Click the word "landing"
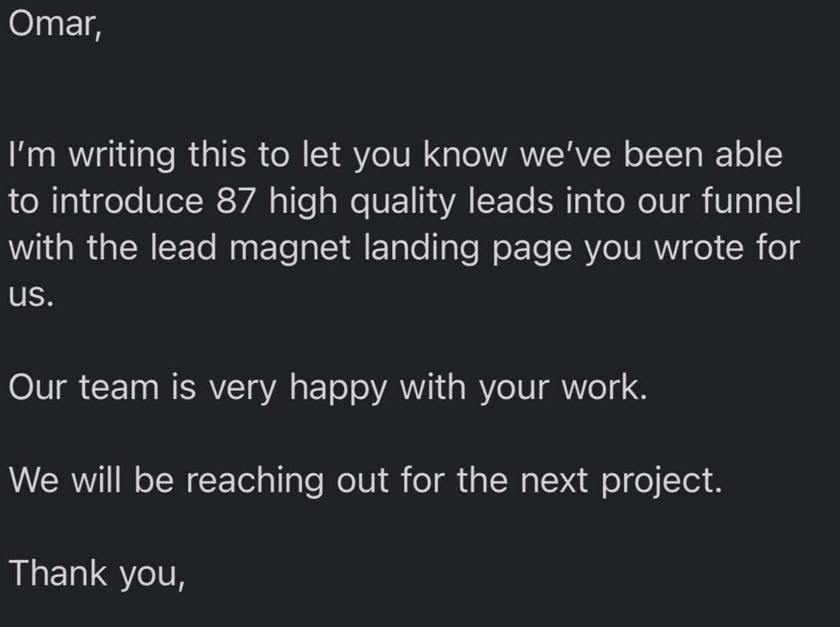 point(437,249)
